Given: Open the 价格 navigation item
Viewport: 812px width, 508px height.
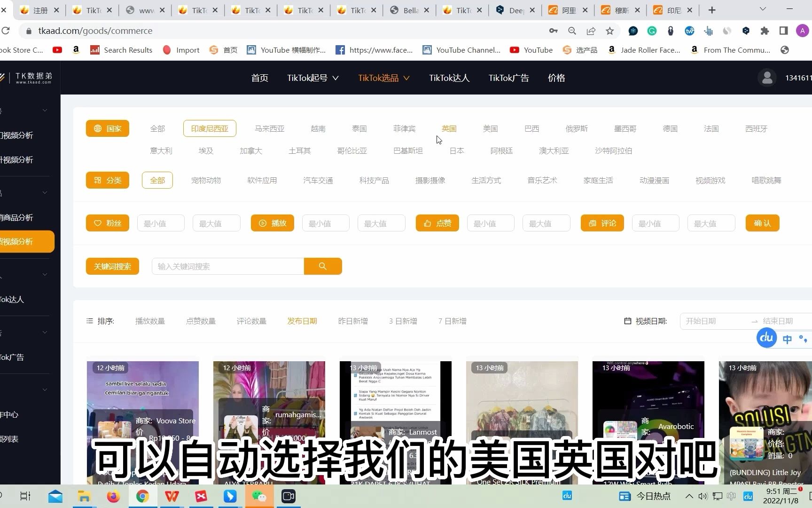Looking at the screenshot, I should pos(556,78).
